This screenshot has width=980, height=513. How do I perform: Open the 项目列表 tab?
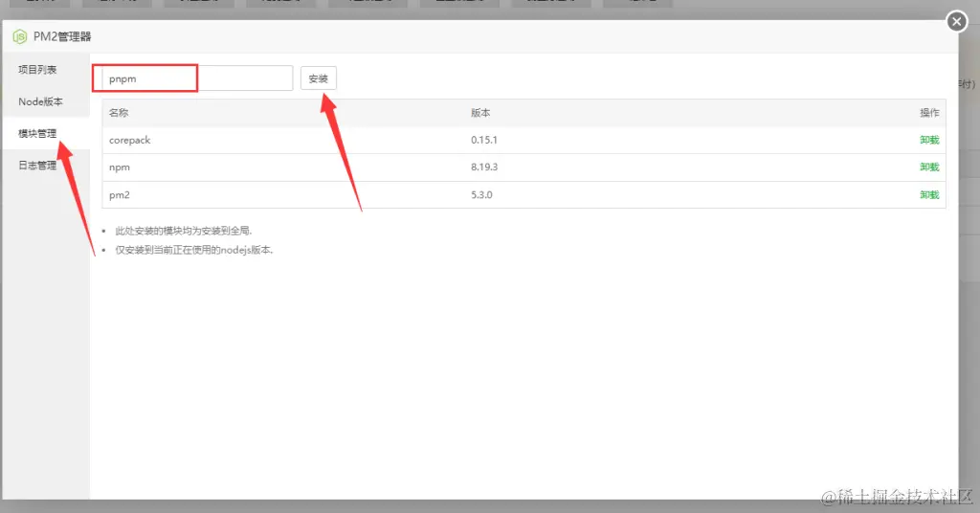coord(37,69)
